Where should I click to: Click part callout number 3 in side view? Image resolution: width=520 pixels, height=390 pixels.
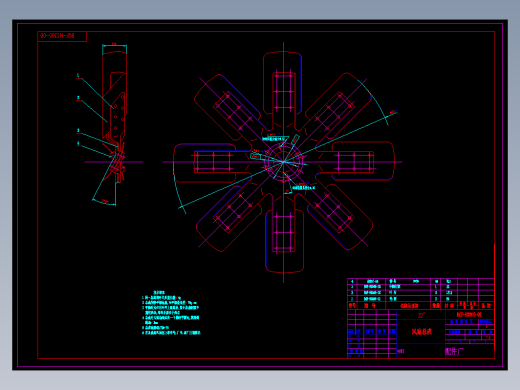[78, 131]
